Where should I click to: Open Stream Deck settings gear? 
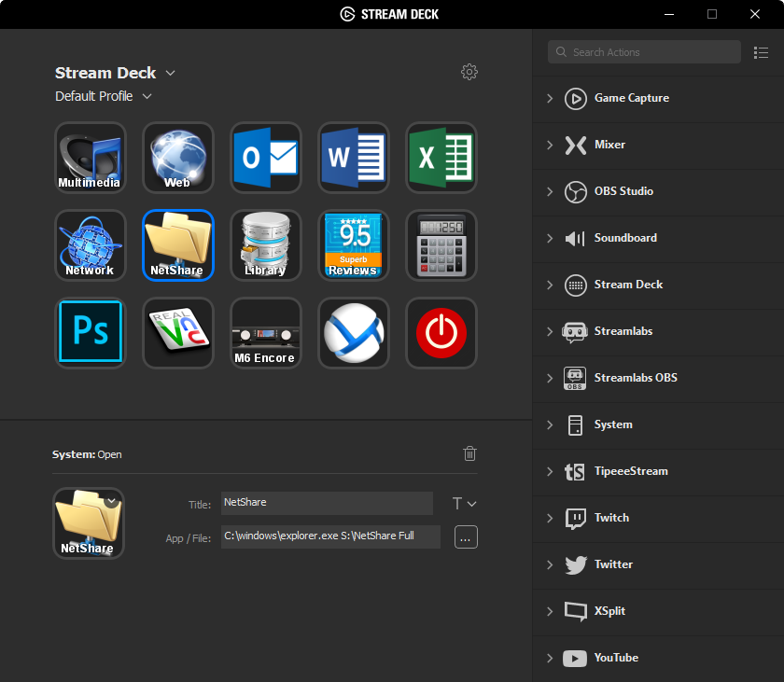tap(469, 72)
